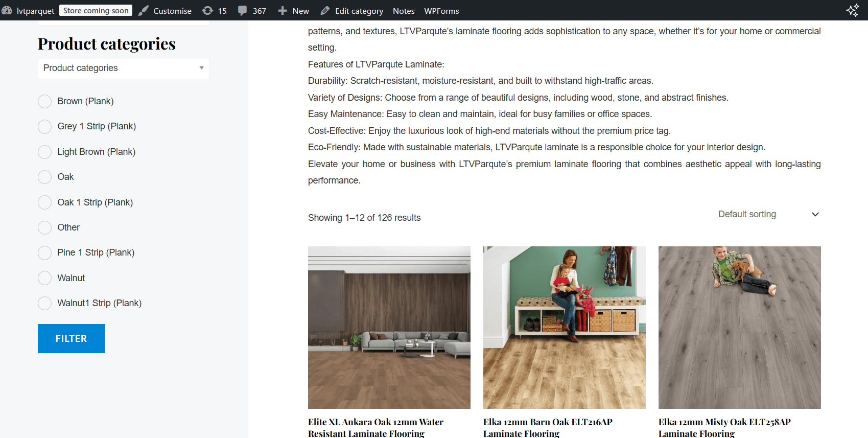Click the chevron next to Default sorting
The height and width of the screenshot is (438, 868).
click(815, 214)
